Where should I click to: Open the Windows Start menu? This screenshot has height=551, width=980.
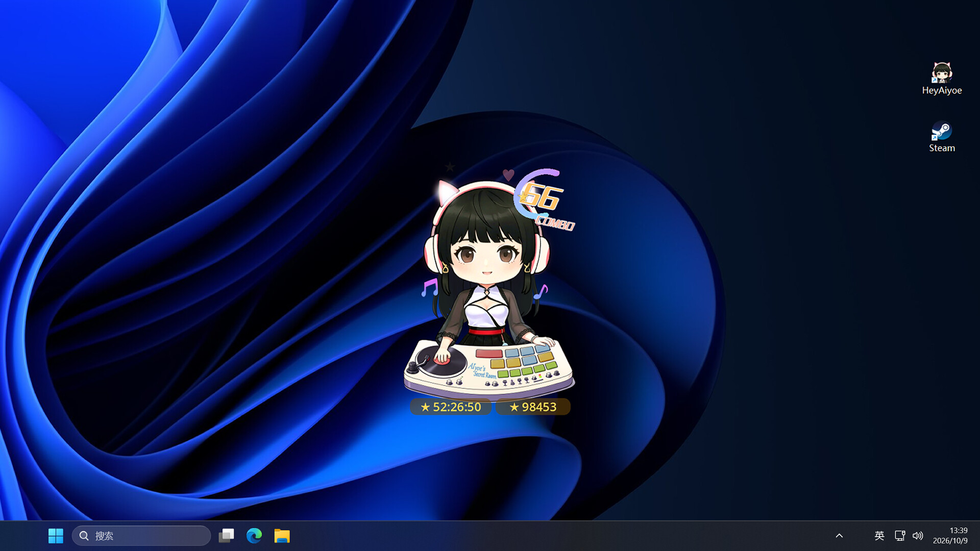coord(56,536)
